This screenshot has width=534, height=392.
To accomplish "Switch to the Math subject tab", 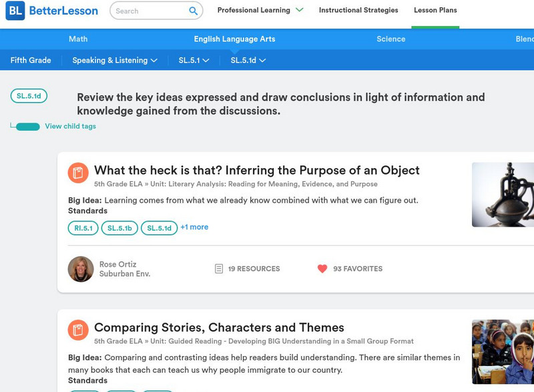I will click(x=78, y=39).
